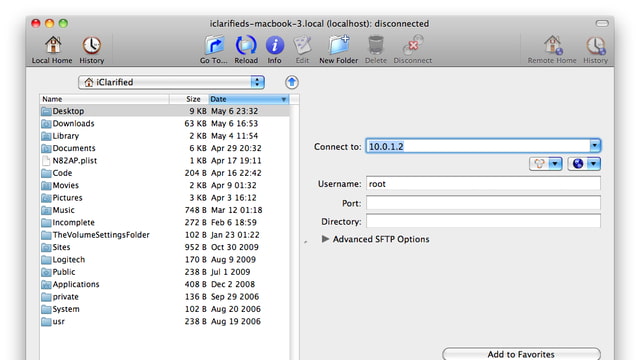This screenshot has width=640, height=360.
Task: Toggle toolbar with the top-right pill button
Action: pos(602,23)
